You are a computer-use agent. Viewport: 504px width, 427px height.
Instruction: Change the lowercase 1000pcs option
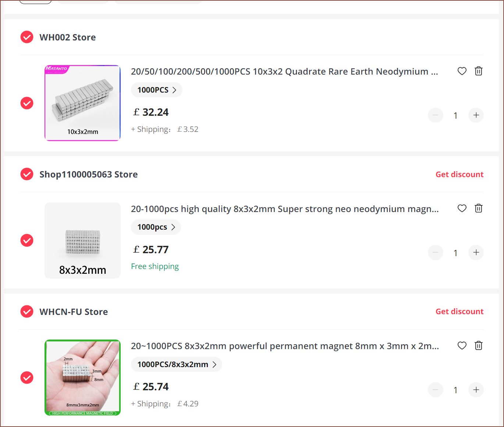[156, 227]
